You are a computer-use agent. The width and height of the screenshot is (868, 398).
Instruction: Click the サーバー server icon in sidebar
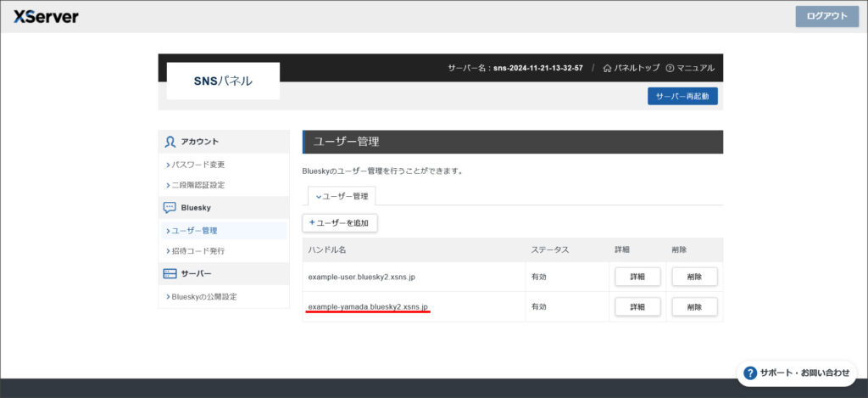[x=170, y=273]
